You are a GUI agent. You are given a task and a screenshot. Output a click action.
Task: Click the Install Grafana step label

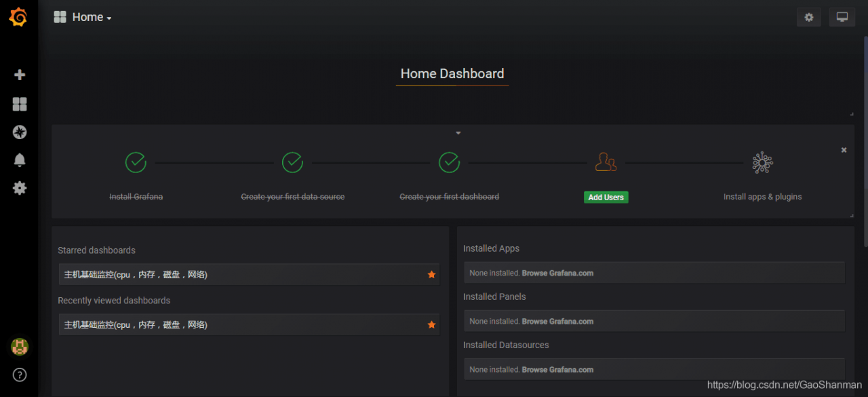click(x=136, y=197)
